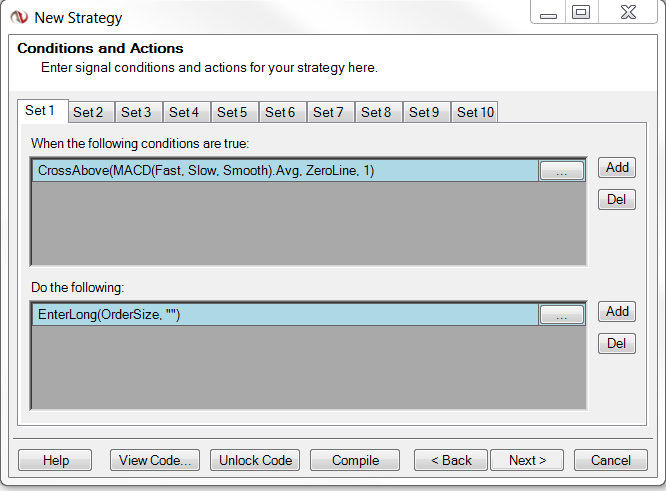The width and height of the screenshot is (666, 491).
Task: Compile the strategy
Action: [x=355, y=460]
